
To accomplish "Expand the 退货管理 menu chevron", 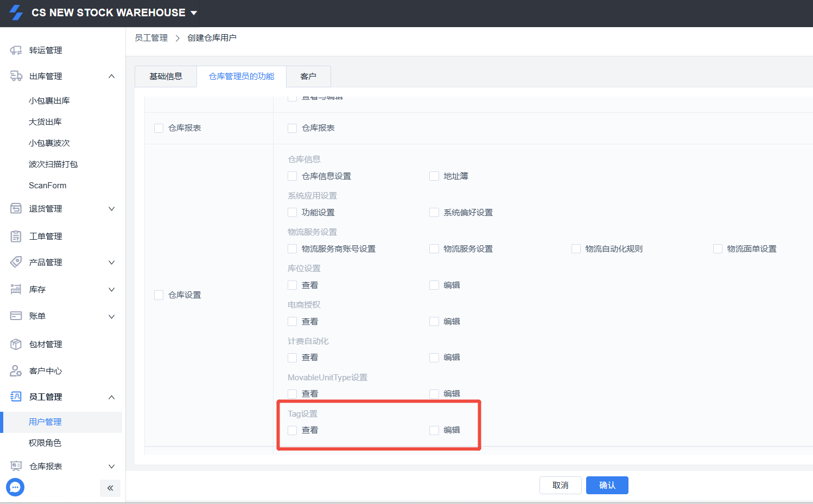I will (x=112, y=209).
